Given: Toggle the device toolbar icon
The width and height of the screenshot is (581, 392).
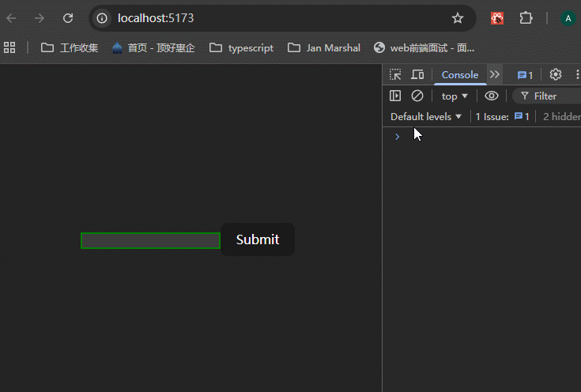Looking at the screenshot, I should point(417,74).
